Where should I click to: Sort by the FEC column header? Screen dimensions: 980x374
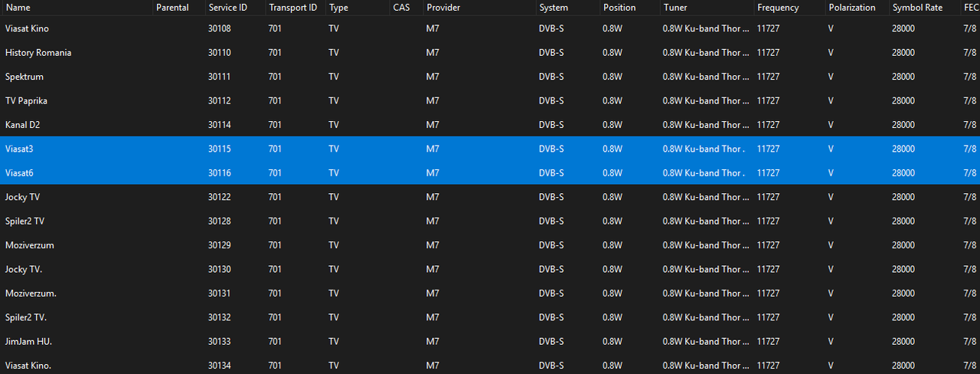(970, 8)
